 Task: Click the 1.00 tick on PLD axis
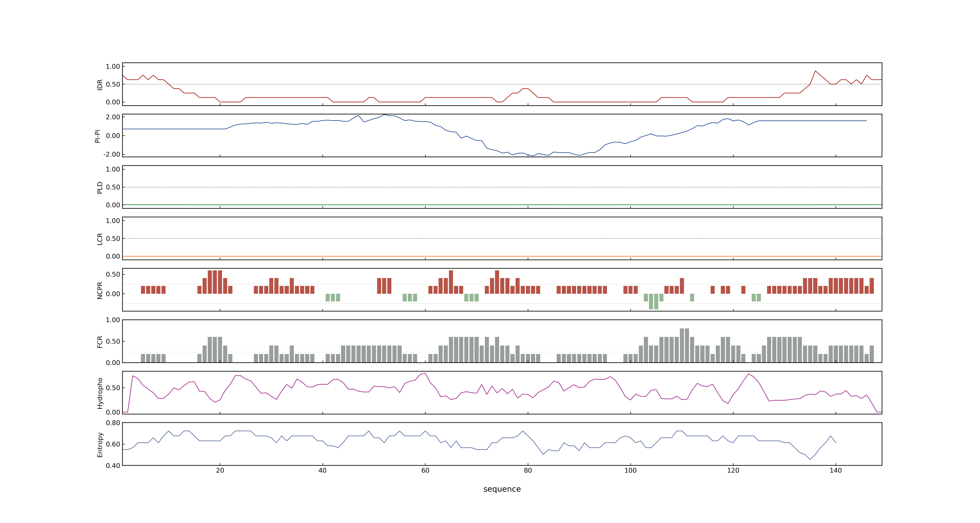tap(113, 169)
